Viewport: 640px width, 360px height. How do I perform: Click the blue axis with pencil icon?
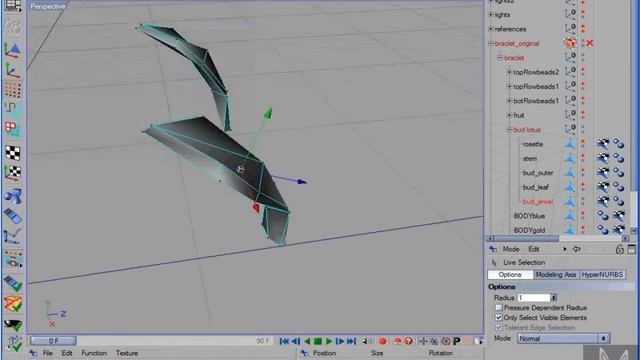pos(13,236)
